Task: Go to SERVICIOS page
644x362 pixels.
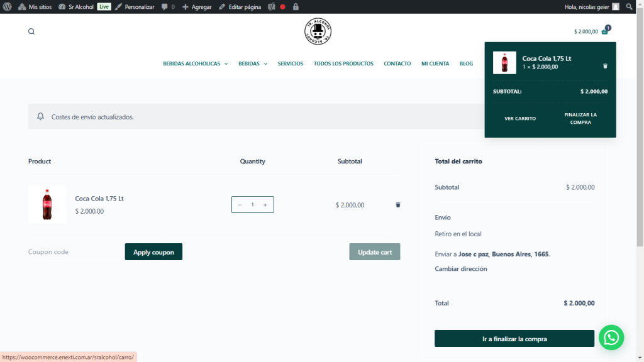Action: point(291,63)
